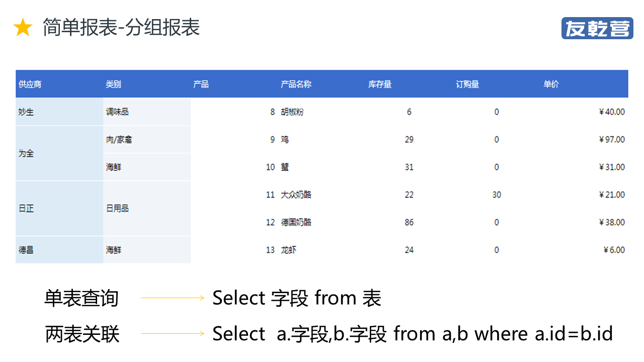The width and height of the screenshot is (644, 362).
Task: Click the 友乾营 logo
Action: (597, 28)
